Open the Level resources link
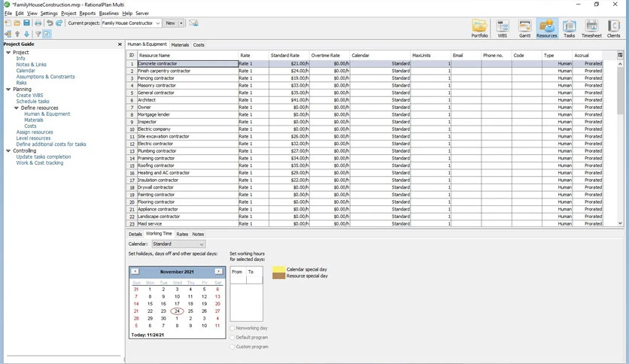The image size is (629, 364). click(33, 138)
